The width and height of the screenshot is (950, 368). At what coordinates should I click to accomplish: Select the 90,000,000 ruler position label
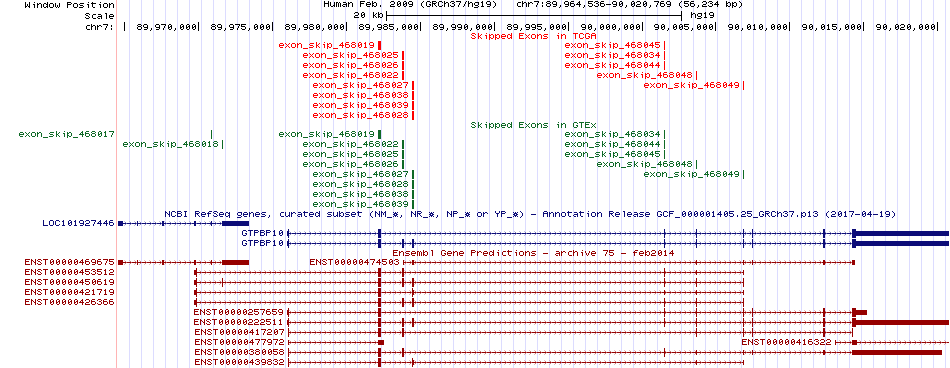coord(611,27)
